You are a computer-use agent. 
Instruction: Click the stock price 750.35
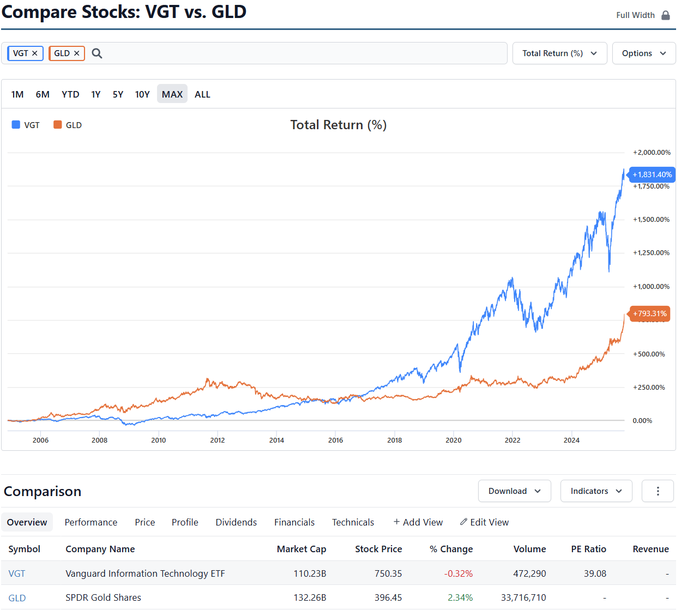(x=388, y=573)
